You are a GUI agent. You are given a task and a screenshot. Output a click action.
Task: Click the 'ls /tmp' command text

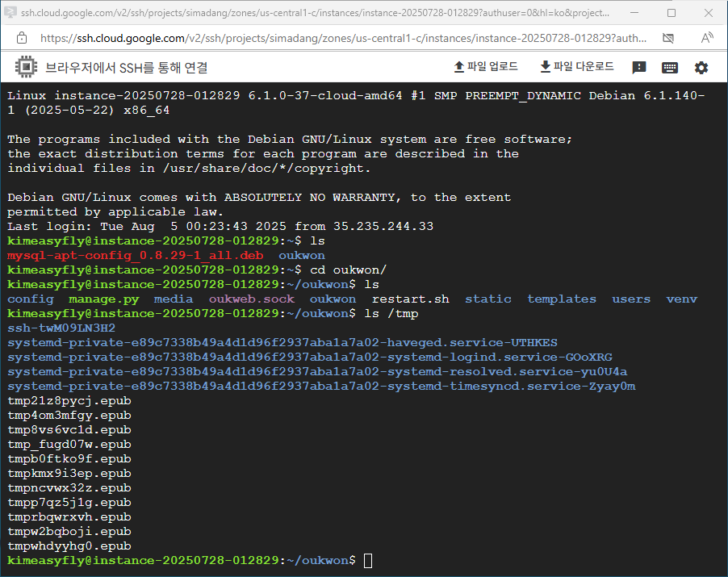click(391, 314)
